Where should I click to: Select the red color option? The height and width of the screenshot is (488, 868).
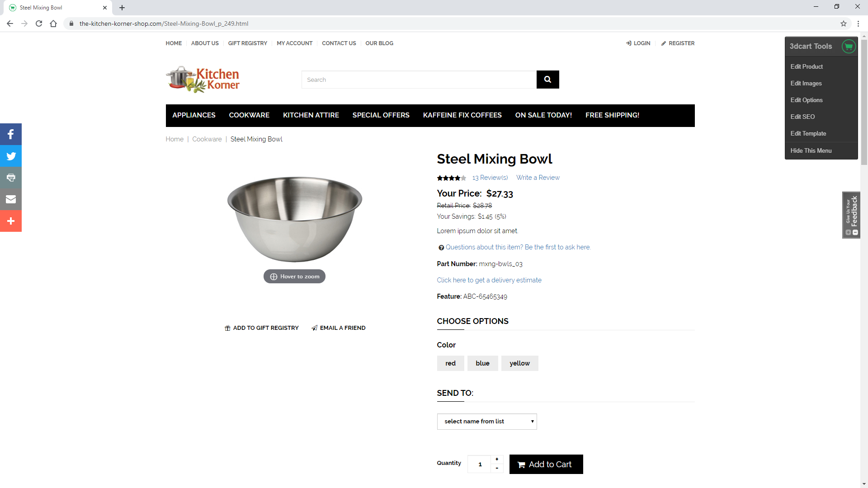(450, 363)
